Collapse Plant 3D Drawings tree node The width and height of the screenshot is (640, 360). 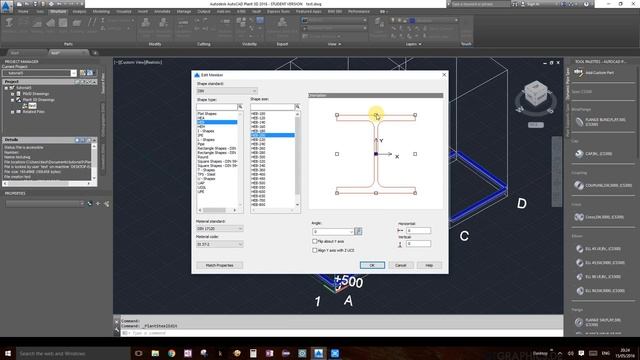click(x=12, y=100)
